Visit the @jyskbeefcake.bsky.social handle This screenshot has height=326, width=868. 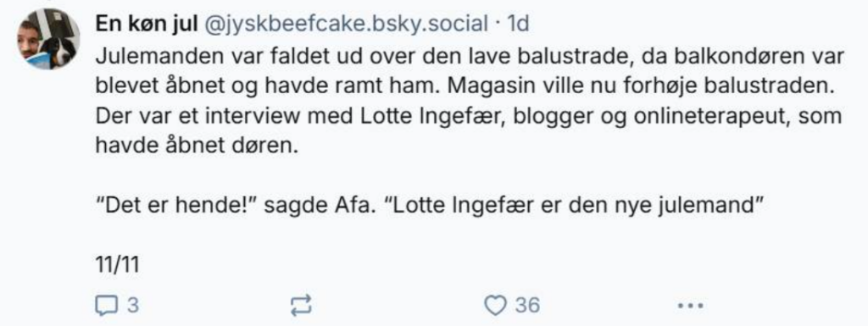[x=347, y=24]
